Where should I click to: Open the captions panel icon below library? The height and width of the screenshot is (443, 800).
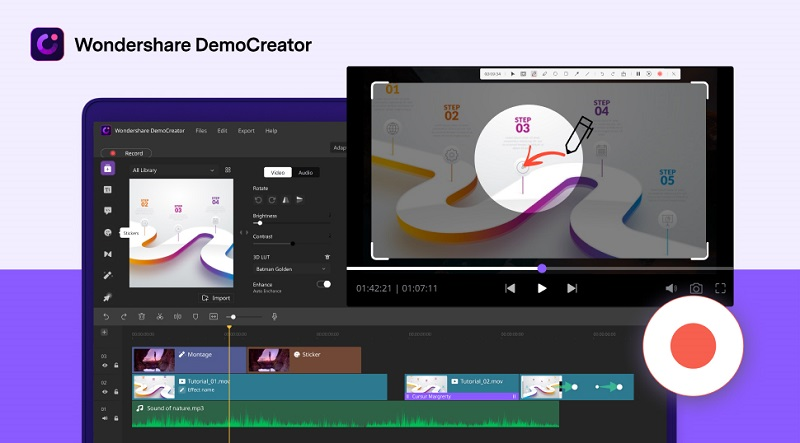pyautogui.click(x=108, y=189)
